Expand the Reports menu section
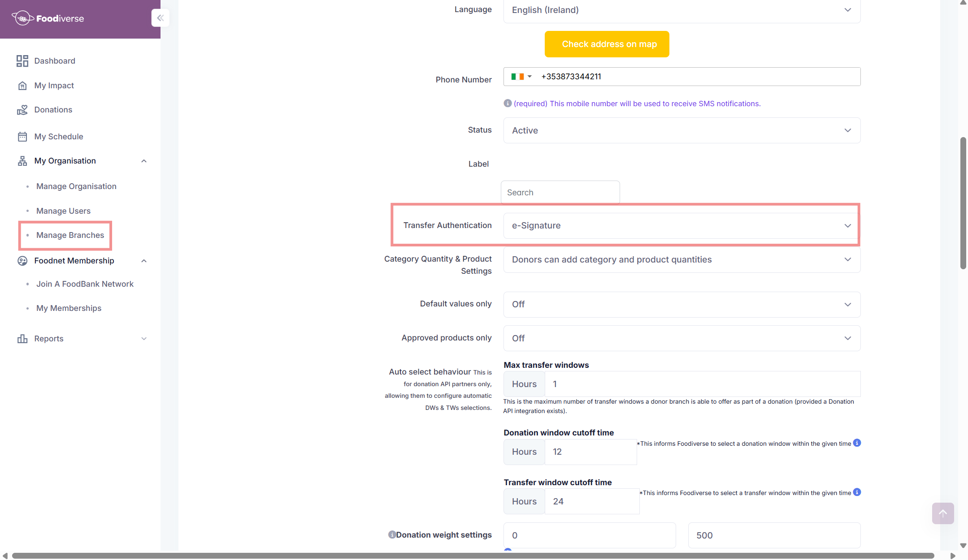 [x=144, y=339]
